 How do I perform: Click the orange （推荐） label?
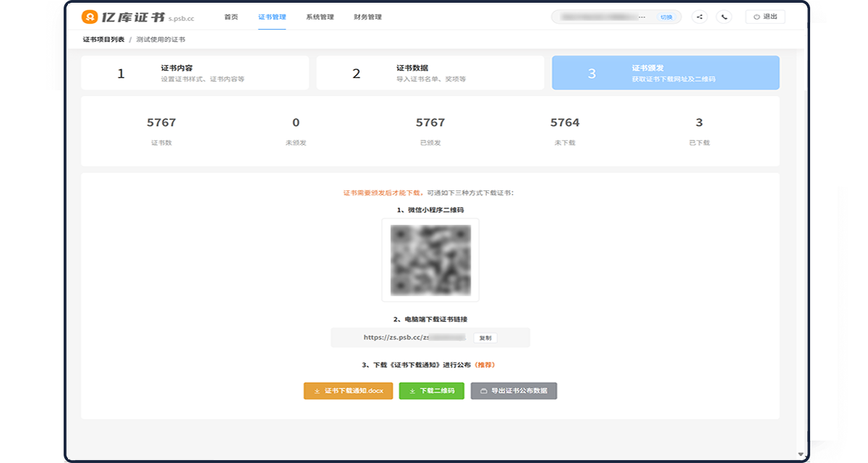coord(485,365)
